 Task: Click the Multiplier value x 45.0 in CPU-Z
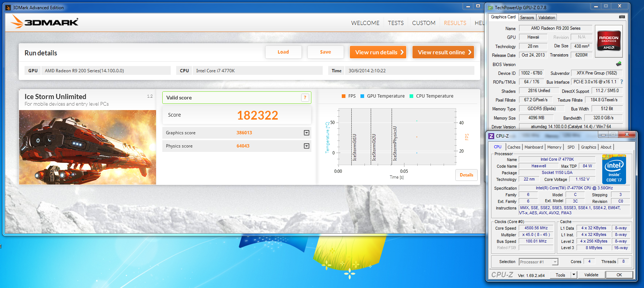[x=536, y=234]
